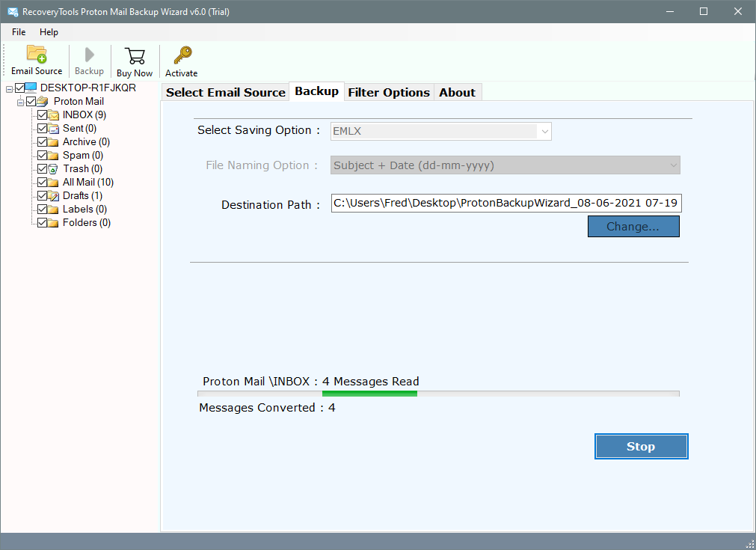This screenshot has width=756, height=550.
Task: Open the File menu
Action: click(x=19, y=32)
